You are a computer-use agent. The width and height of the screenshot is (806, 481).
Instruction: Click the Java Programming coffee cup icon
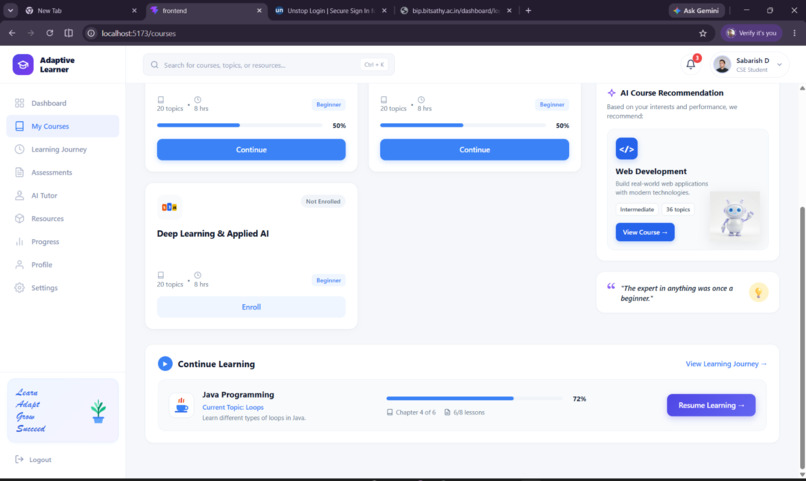click(x=181, y=405)
